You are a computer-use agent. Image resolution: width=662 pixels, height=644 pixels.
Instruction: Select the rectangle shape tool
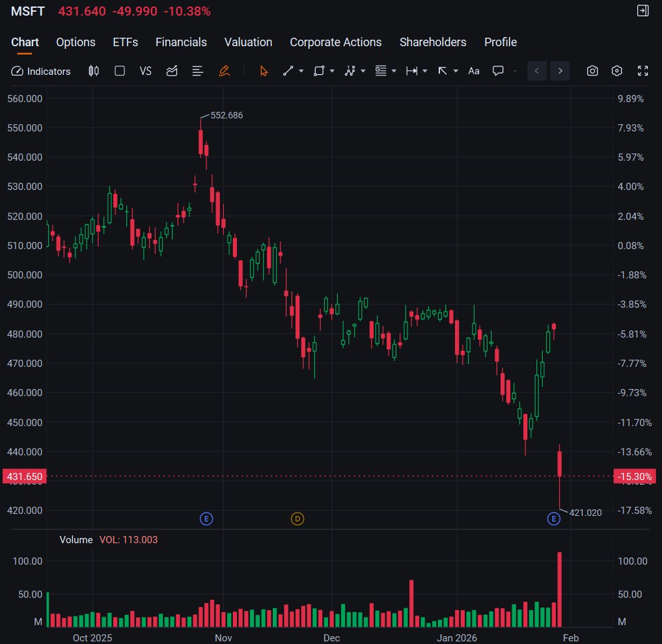pos(319,71)
